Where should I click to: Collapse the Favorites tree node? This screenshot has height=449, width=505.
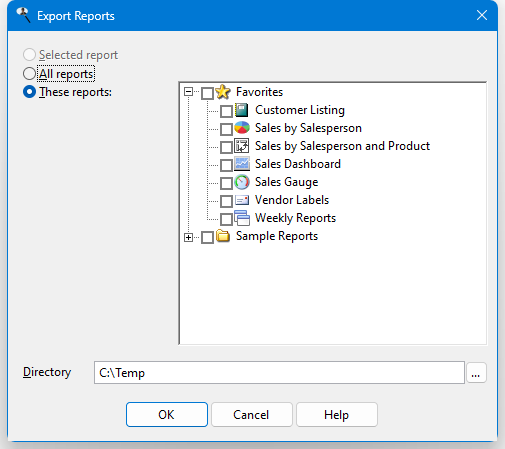point(188,91)
